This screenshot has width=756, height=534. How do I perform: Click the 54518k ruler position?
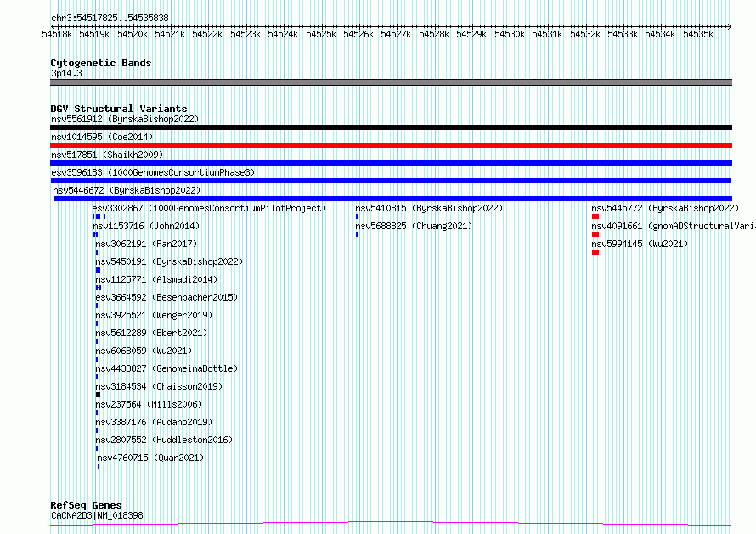pyautogui.click(x=57, y=34)
